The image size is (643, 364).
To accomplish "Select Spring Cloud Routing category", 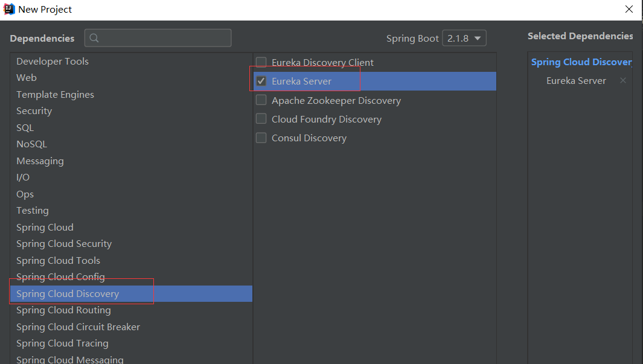I will 63,310.
